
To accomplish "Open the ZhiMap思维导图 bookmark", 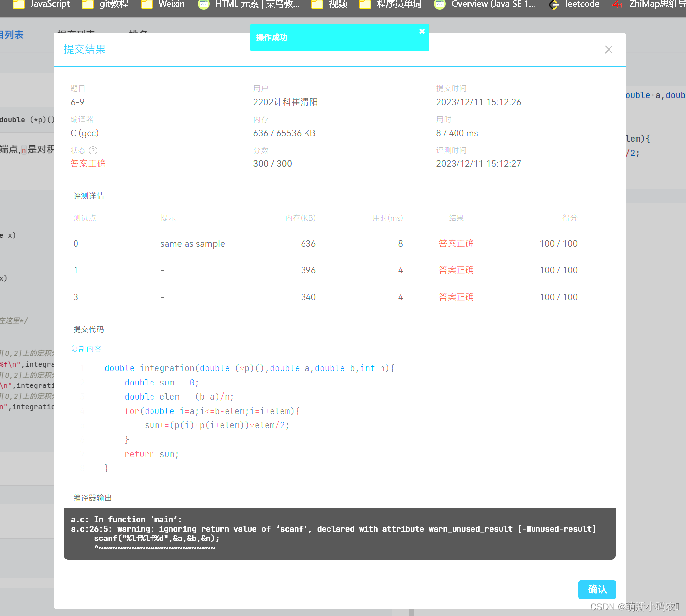I will pyautogui.click(x=649, y=4).
